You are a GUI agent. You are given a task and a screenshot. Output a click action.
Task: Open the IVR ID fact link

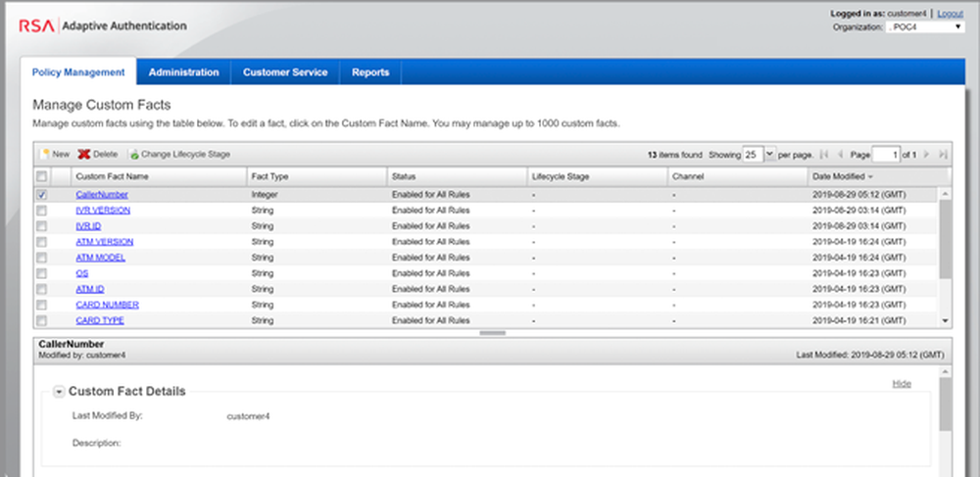[x=88, y=226]
